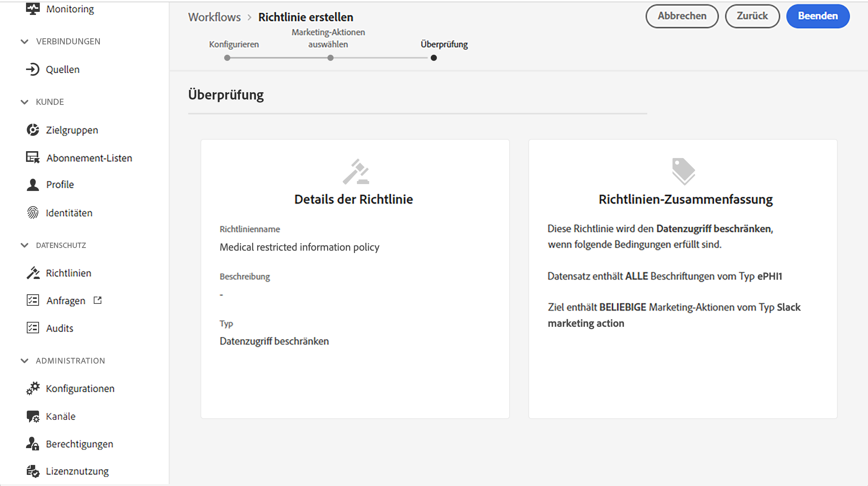
Task: Click the Zielgruppen audience icon
Action: click(33, 130)
